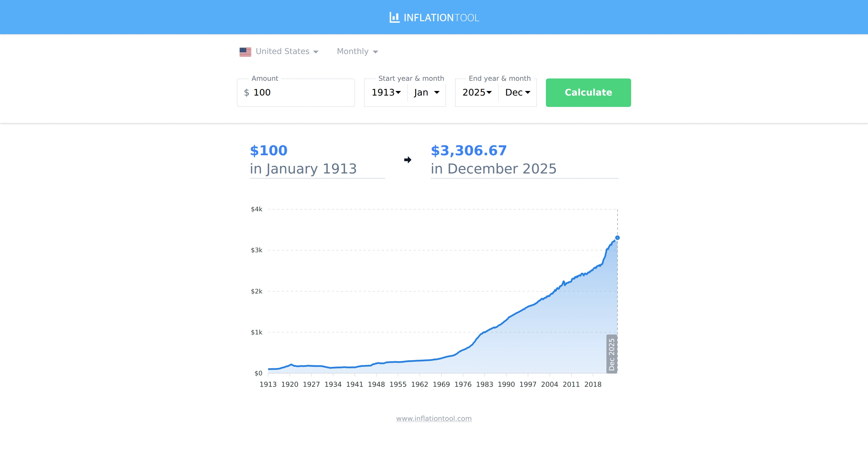Select the Dec 2025 marker on the chart
The height and width of the screenshot is (455, 868).
pos(612,353)
